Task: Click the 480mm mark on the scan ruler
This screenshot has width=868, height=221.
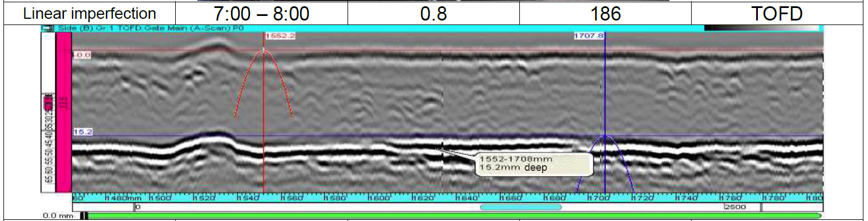Action: tap(124, 198)
